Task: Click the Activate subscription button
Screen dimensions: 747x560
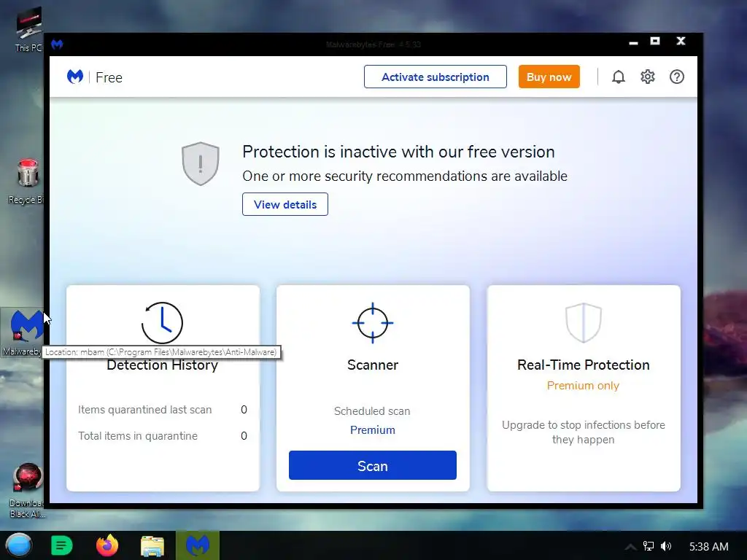Action: 436,77
